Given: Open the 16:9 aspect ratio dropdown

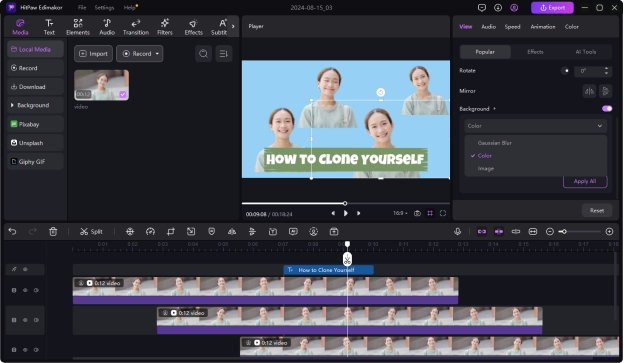Looking at the screenshot, I should tap(400, 213).
